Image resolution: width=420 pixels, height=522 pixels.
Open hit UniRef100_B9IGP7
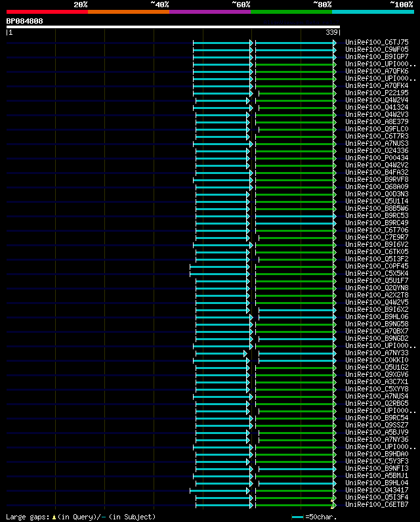coord(377,57)
